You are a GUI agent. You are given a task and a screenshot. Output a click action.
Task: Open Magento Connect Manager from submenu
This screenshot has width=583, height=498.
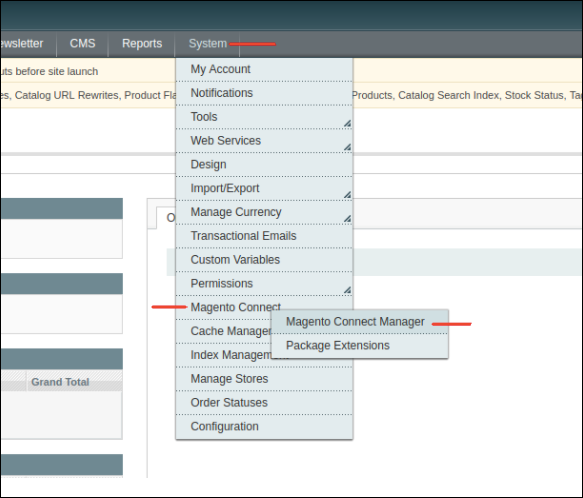coord(359,322)
